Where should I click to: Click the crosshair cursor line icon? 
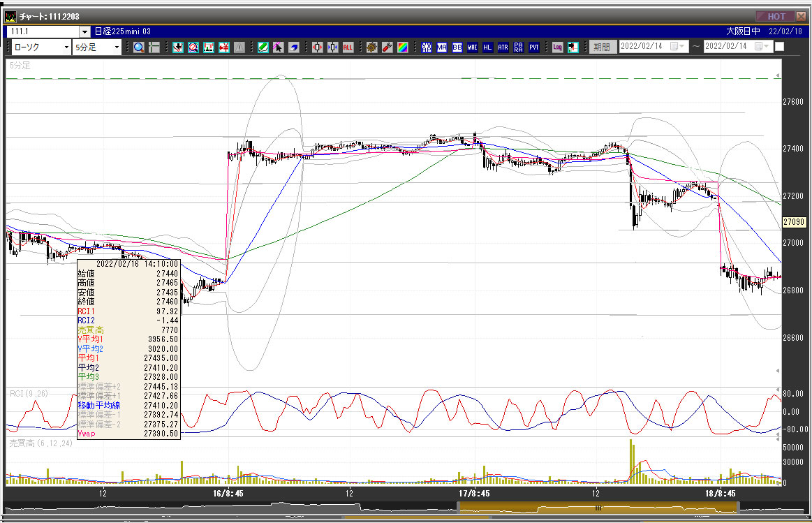[154, 47]
